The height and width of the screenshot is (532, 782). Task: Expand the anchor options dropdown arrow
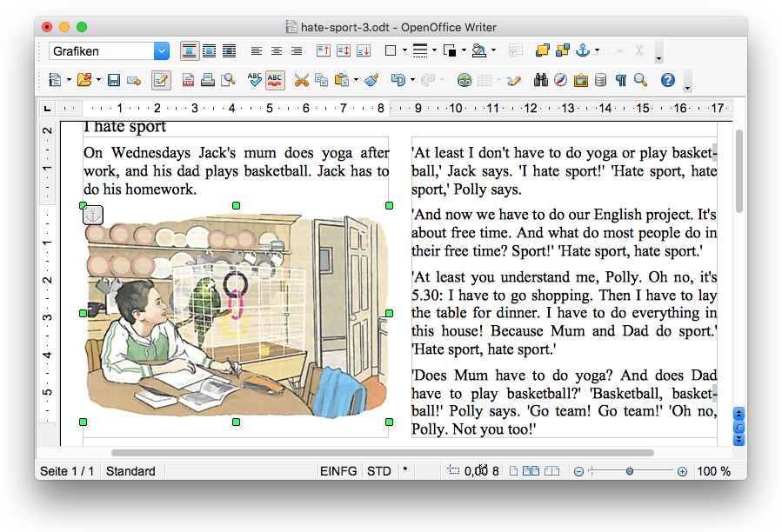click(x=597, y=50)
